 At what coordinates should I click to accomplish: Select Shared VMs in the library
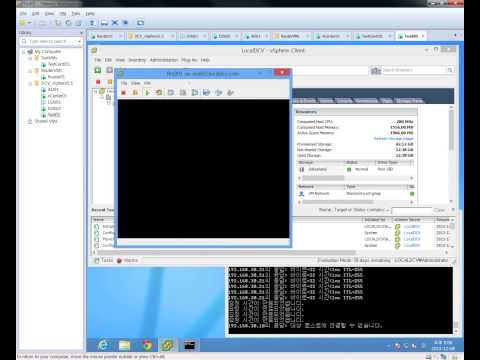click(46, 121)
